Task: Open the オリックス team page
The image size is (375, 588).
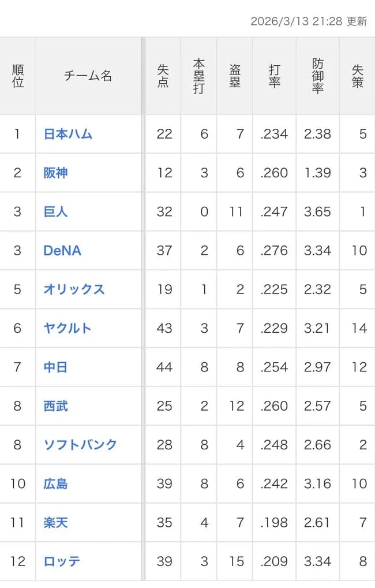Action: click(73, 289)
